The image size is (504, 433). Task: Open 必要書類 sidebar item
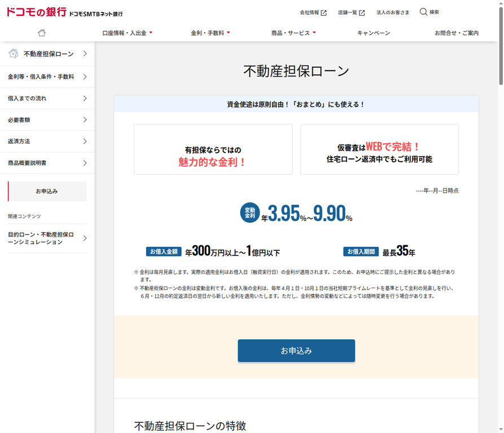[x=47, y=120]
